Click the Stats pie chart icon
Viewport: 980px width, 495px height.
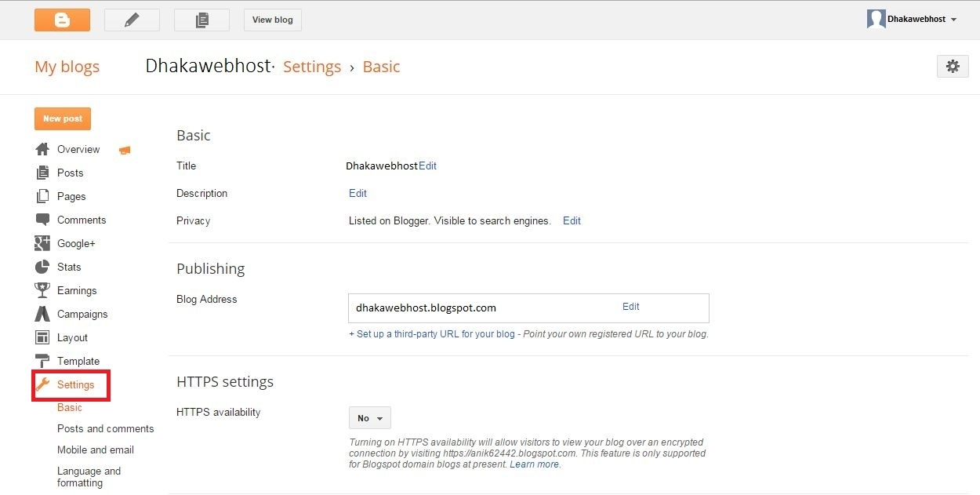click(42, 267)
